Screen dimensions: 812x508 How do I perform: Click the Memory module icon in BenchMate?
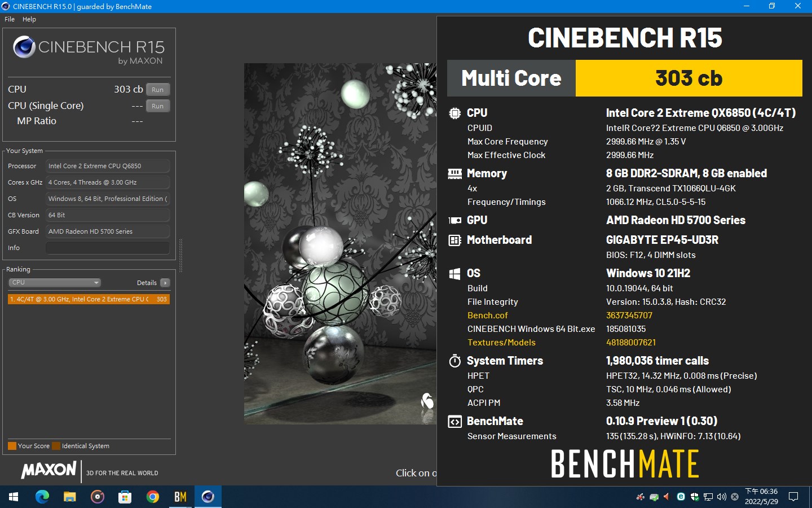tap(454, 174)
